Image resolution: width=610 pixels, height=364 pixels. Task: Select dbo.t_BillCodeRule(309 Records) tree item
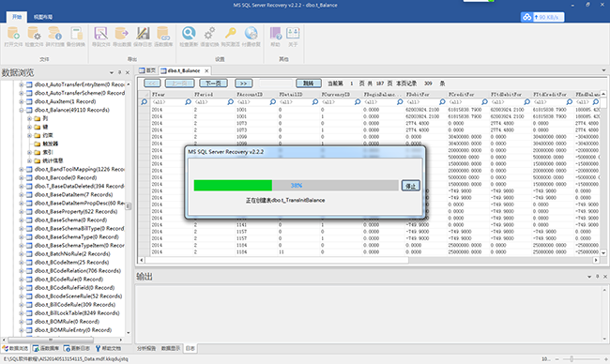[x=75, y=305]
